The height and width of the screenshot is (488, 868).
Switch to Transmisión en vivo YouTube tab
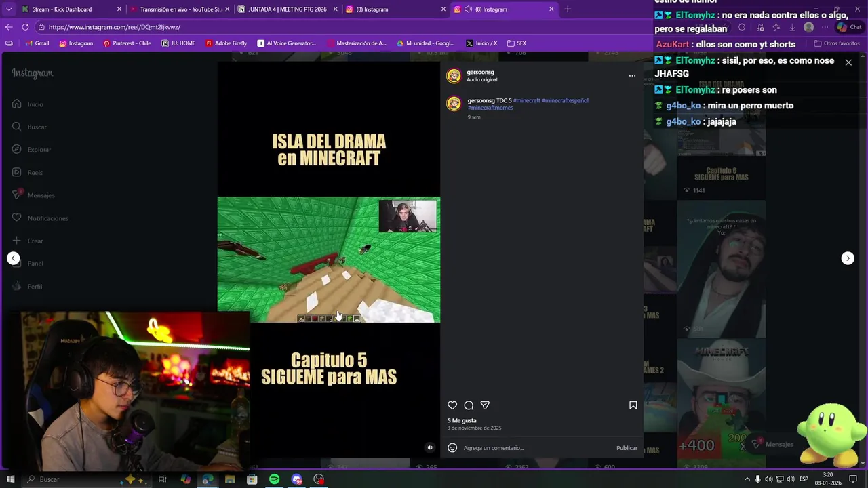point(180,9)
